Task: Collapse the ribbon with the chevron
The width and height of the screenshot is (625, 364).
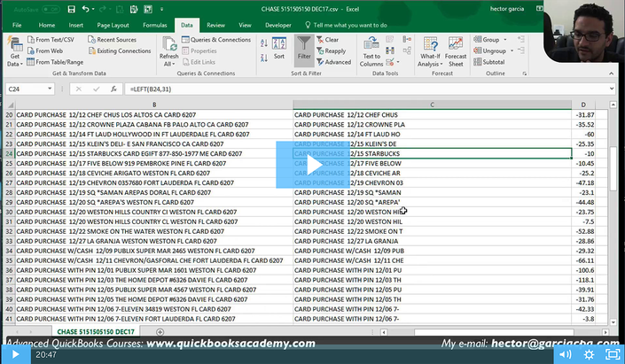Action: (611, 74)
